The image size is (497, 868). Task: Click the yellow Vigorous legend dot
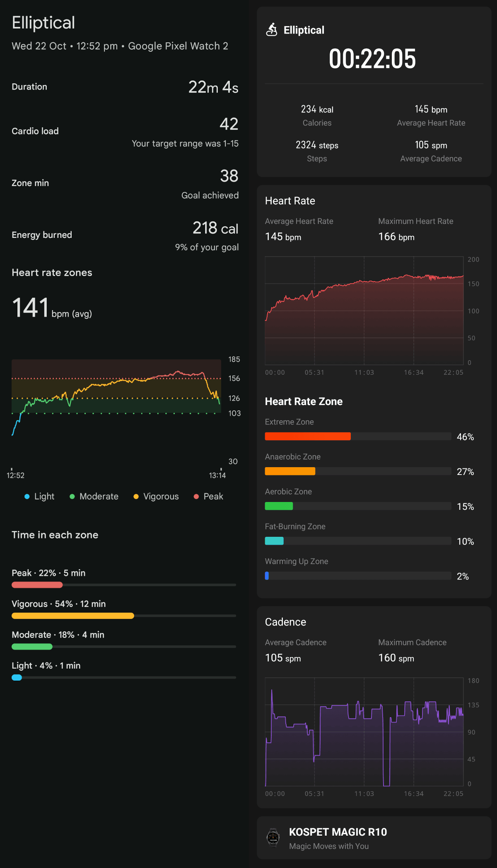pyautogui.click(x=136, y=497)
